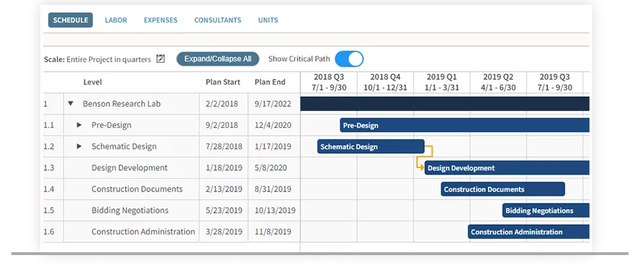Select the Schematic Design Gantt bar
This screenshot has height=272, width=644.
pos(370,146)
